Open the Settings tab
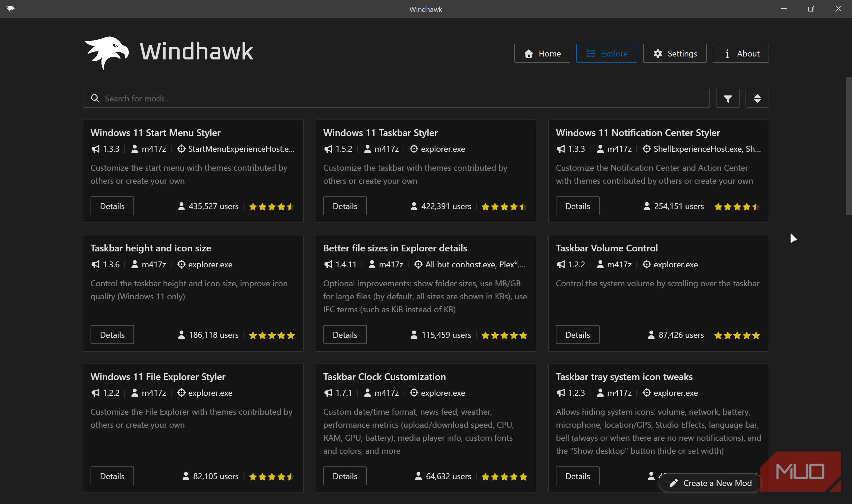This screenshot has height=504, width=852. (x=675, y=53)
